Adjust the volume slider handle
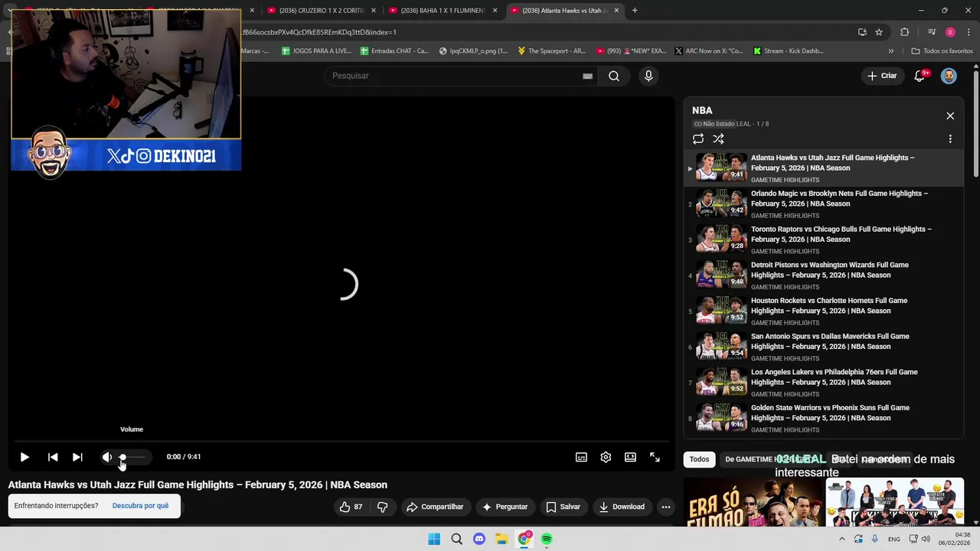The width and height of the screenshot is (980, 551). click(122, 457)
